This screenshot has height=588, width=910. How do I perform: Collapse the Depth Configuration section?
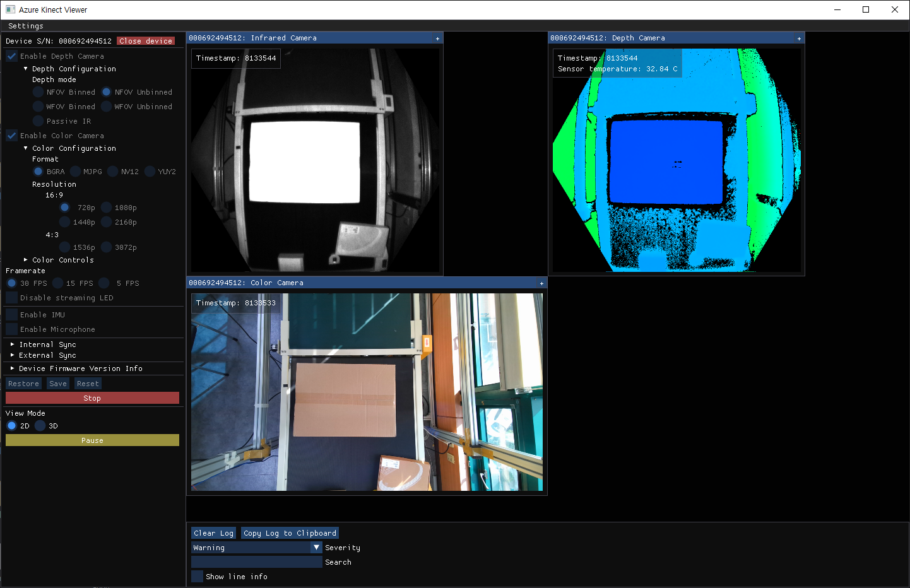coord(26,69)
